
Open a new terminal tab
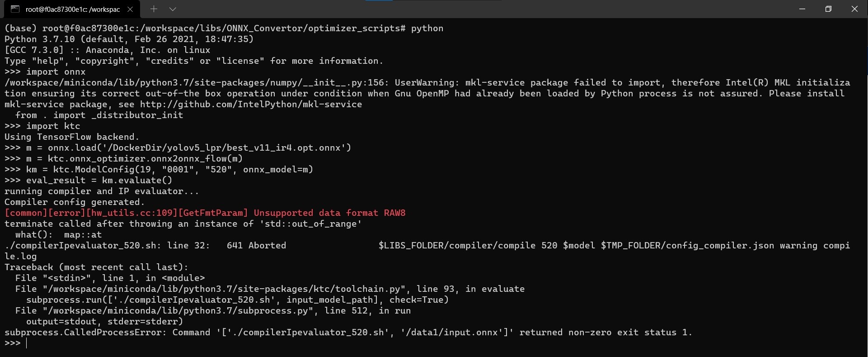point(154,9)
